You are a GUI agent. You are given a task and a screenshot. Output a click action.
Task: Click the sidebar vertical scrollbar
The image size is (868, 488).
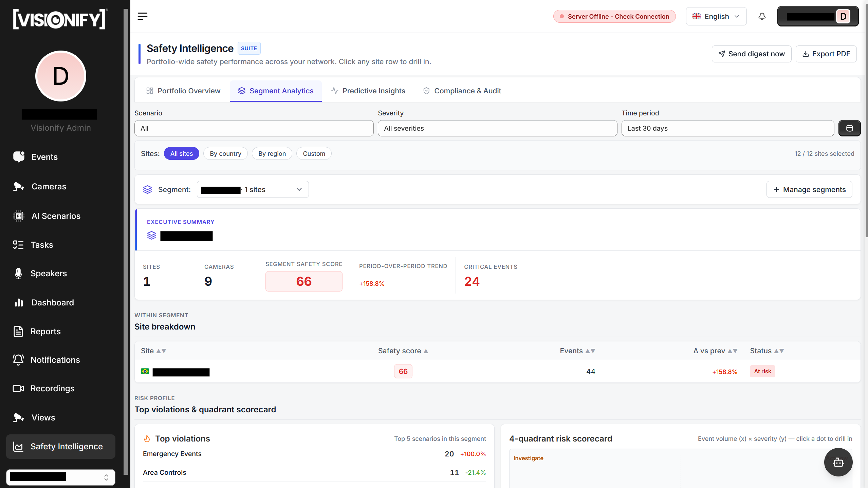click(x=126, y=241)
